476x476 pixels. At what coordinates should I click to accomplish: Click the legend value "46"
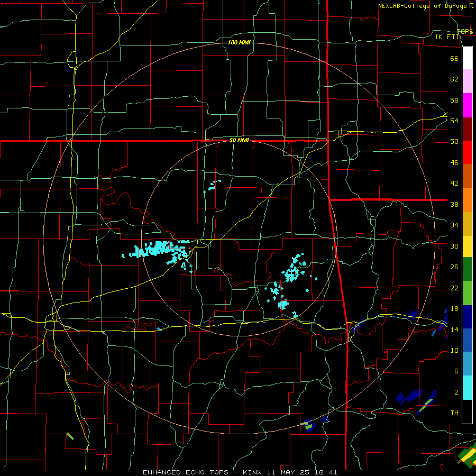coord(454,163)
